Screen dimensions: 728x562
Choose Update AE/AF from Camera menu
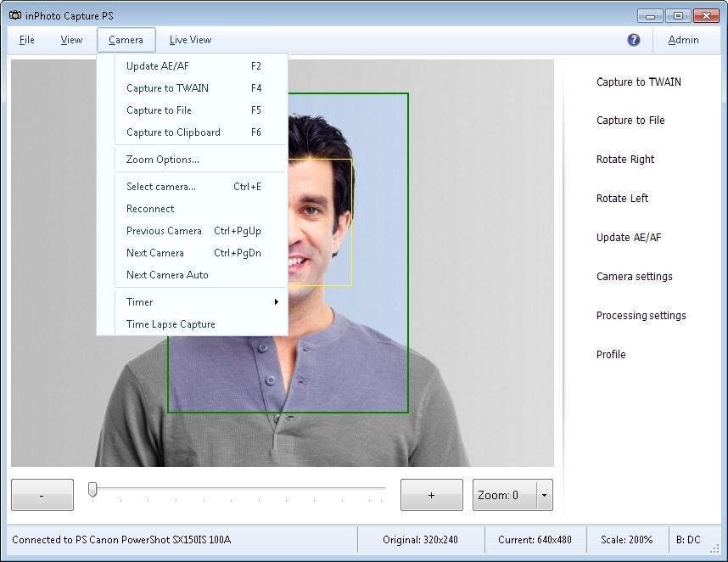[x=158, y=66]
